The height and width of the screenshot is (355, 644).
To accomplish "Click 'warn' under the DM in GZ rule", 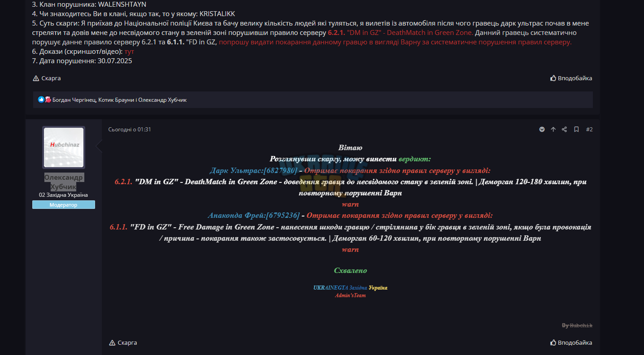I will (350, 204).
